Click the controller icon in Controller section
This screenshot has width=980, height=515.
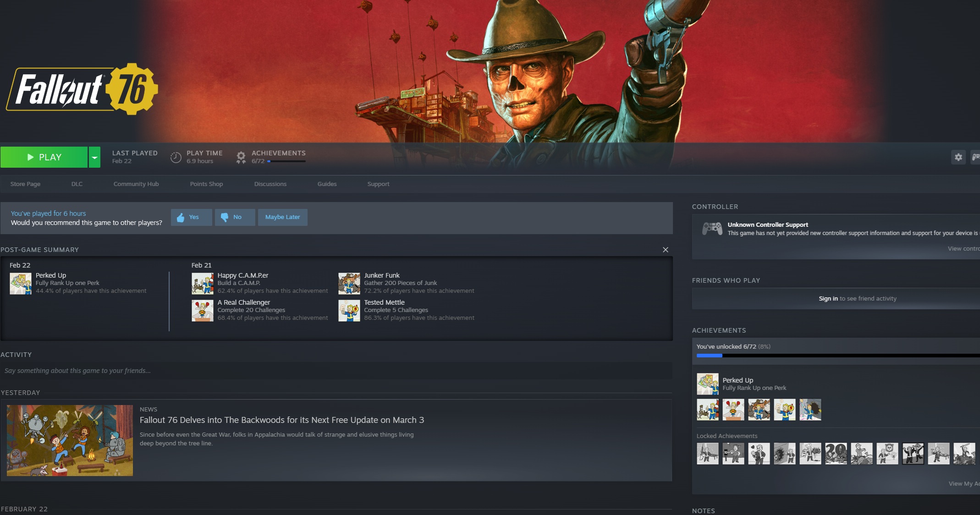tap(712, 228)
